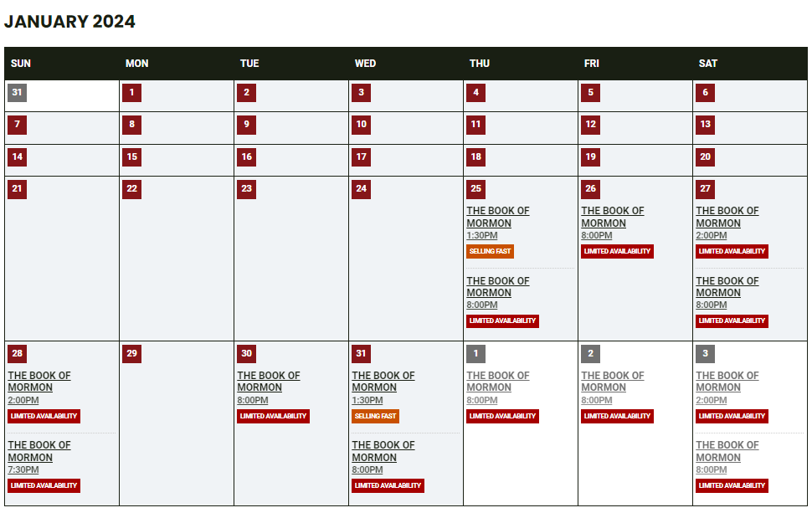Open Wednesday January 31 8:00PM show link
Screen dimensions: 812x518
click(x=383, y=451)
